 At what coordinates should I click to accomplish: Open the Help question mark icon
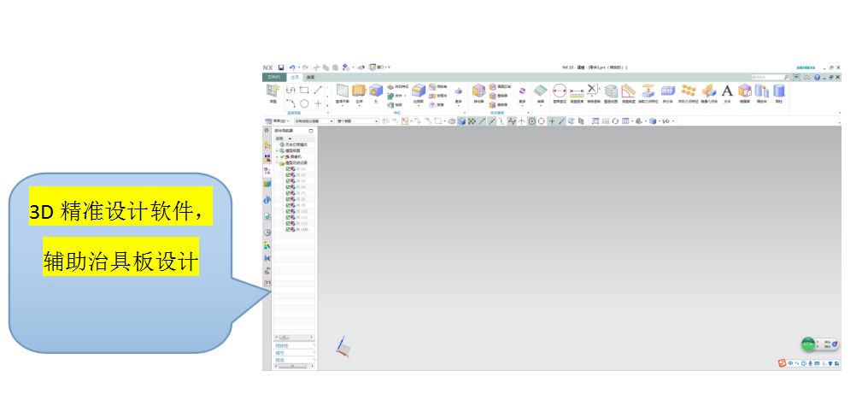click(817, 77)
